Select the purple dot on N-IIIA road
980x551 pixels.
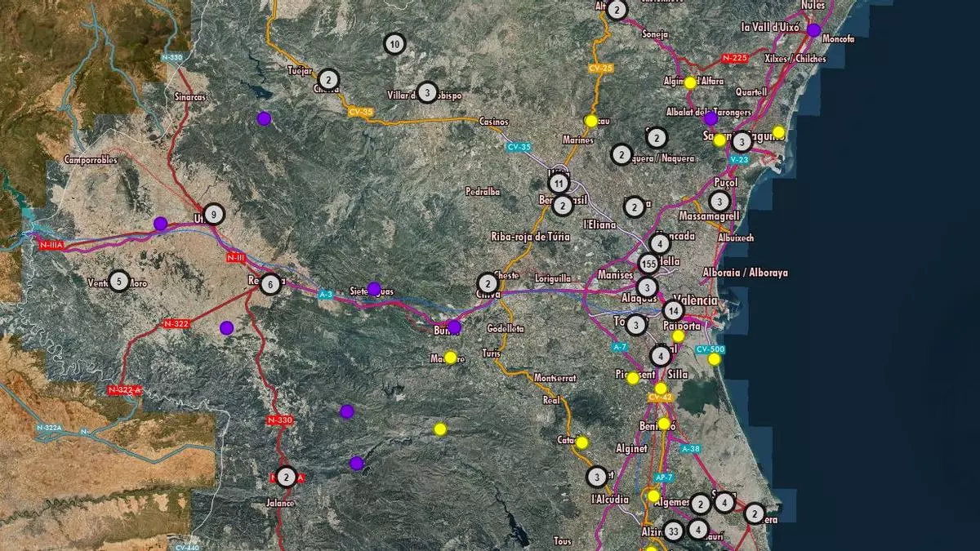[160, 223]
